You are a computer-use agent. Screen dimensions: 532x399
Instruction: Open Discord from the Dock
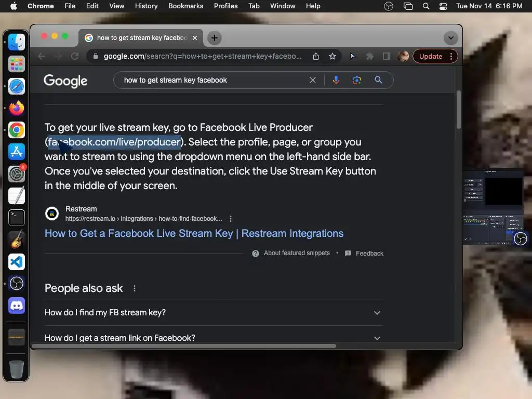click(16, 305)
